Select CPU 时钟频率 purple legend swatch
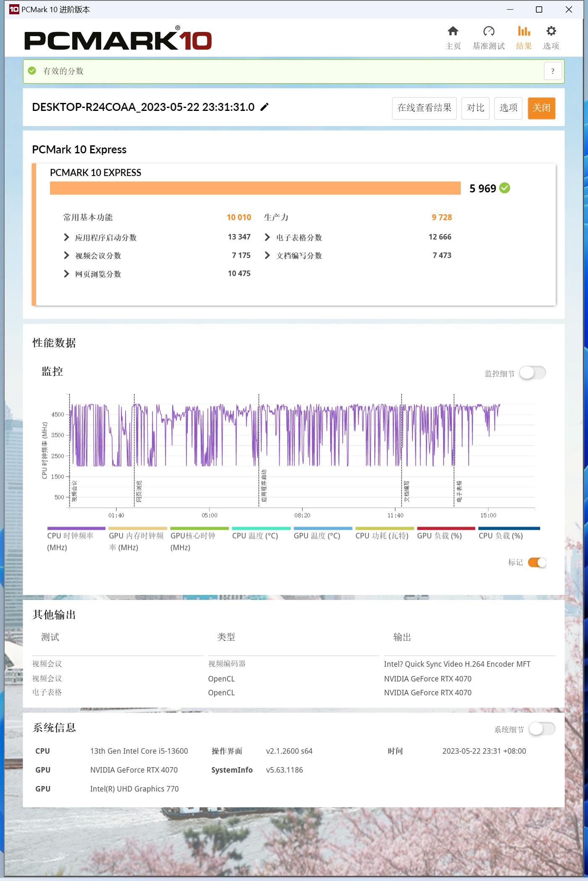This screenshot has width=588, height=881. tap(76, 529)
